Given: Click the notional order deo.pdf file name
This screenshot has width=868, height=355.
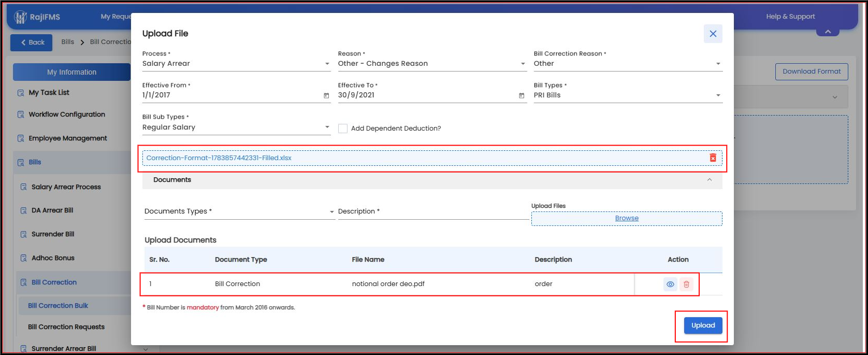Looking at the screenshot, I should [x=388, y=284].
